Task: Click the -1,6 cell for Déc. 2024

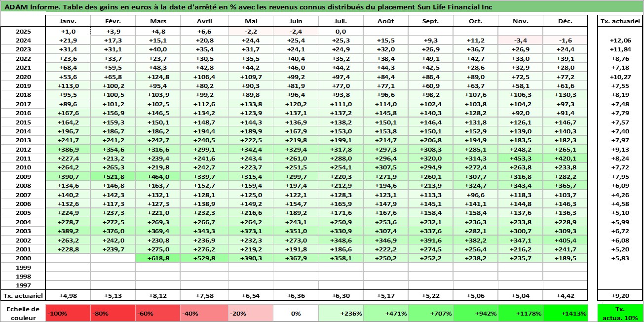Action: (x=566, y=40)
